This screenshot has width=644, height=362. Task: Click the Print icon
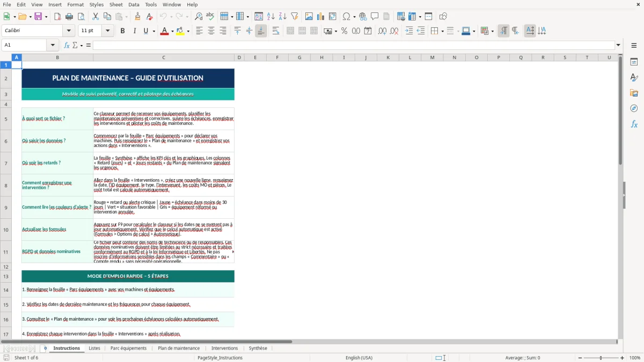click(69, 17)
